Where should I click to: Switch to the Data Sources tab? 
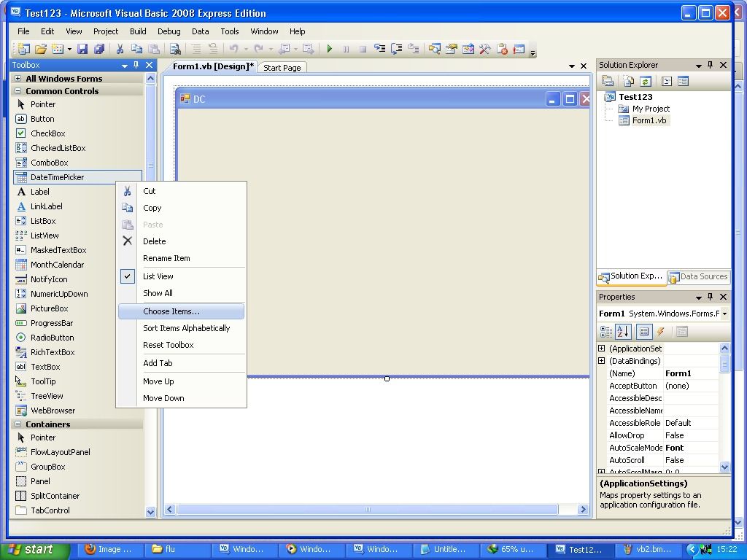[x=698, y=276]
